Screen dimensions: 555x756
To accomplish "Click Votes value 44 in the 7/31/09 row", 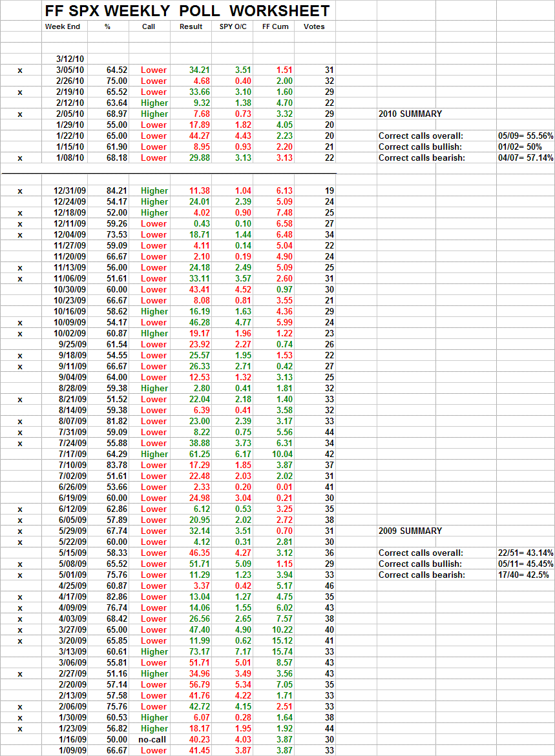I will pos(330,432).
